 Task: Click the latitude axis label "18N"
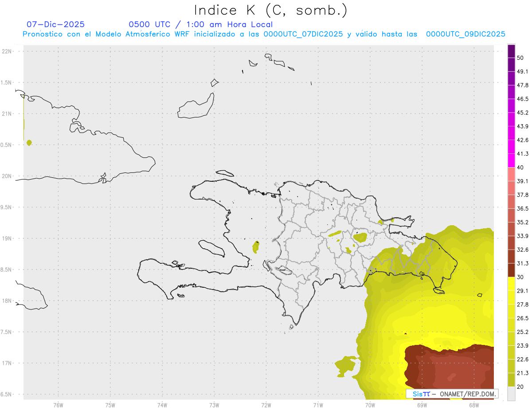[x=7, y=301]
